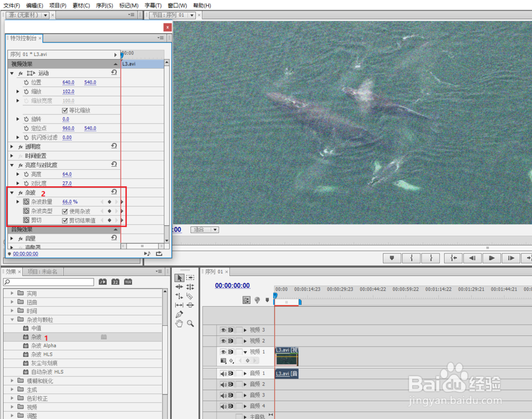Open the 适合 zoom level dropdown
Image resolution: width=532 pixels, height=419 pixels.
[x=205, y=230]
